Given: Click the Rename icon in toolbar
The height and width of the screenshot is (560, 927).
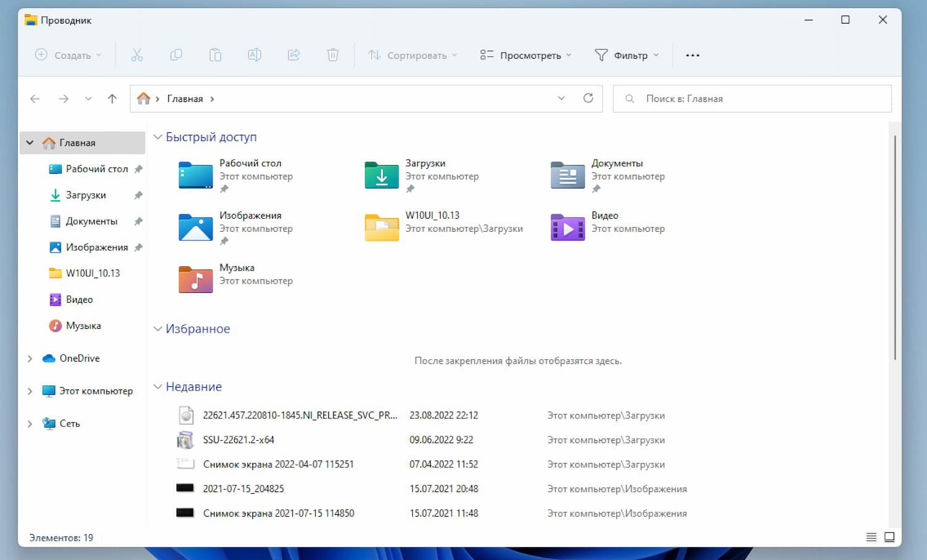Looking at the screenshot, I should point(254,55).
